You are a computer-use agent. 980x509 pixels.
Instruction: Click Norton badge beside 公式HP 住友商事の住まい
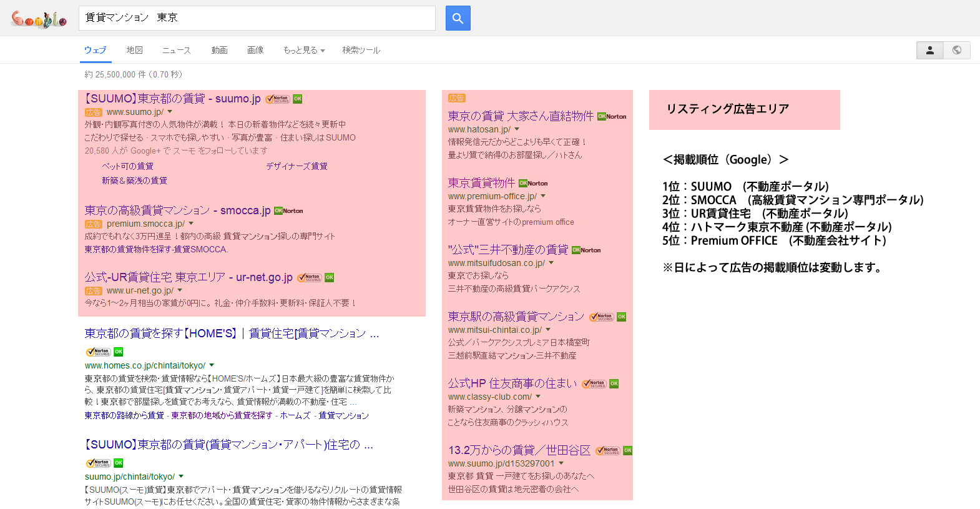594,383
